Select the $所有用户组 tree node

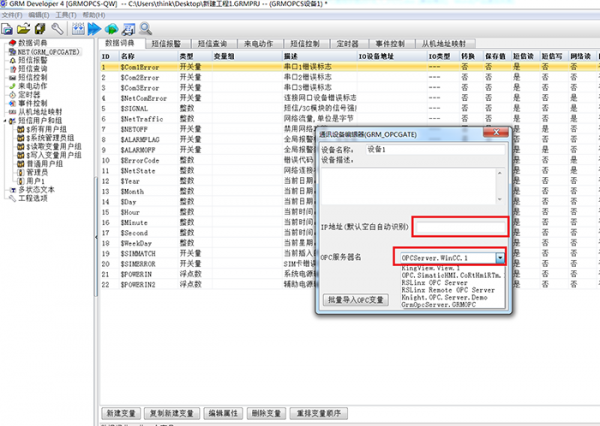[46, 129]
